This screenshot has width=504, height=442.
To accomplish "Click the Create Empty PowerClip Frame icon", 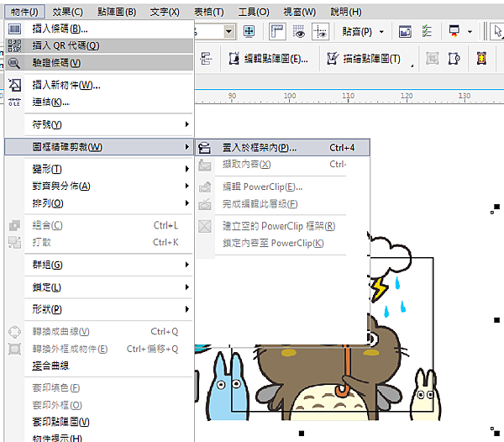I will (204, 226).
